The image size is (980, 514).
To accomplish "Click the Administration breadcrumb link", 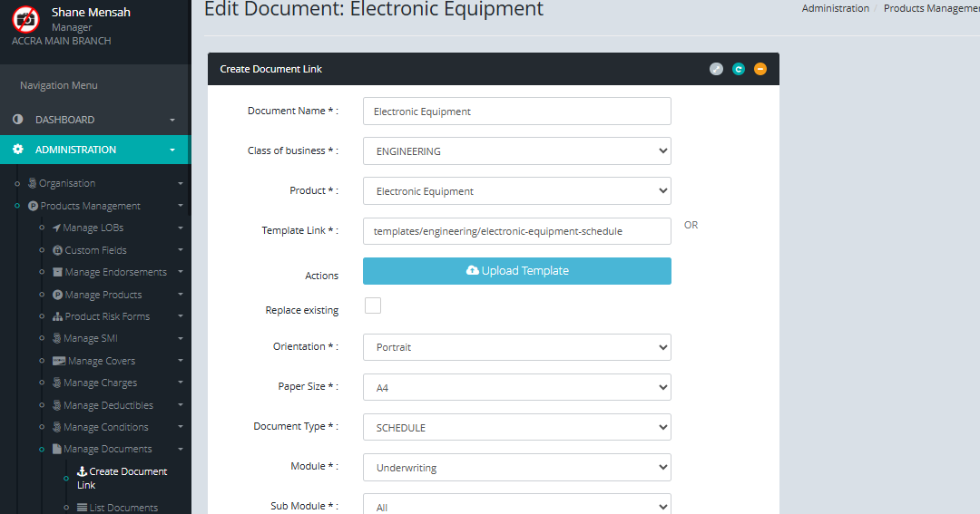I will click(x=835, y=8).
